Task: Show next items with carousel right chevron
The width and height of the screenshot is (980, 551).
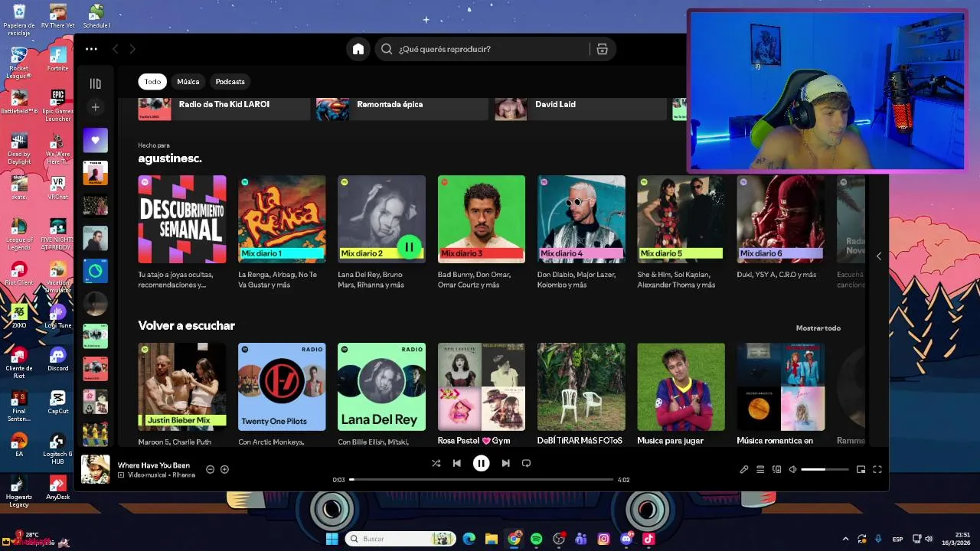Action: pos(878,256)
